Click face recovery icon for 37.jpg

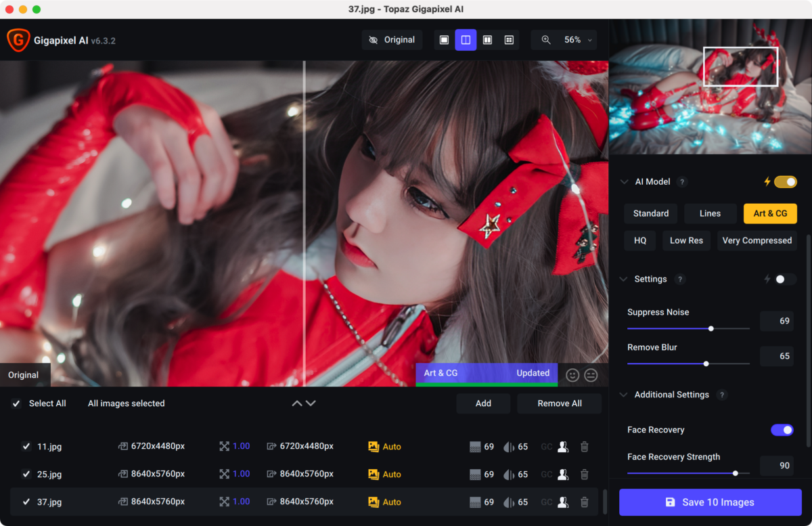pos(563,502)
